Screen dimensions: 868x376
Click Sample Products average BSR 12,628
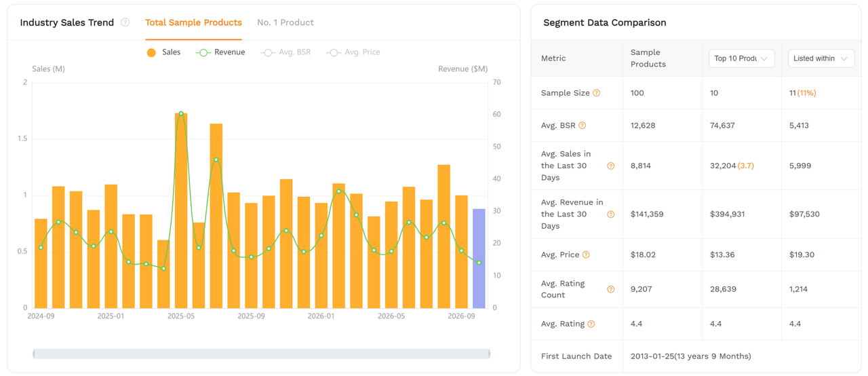(643, 126)
